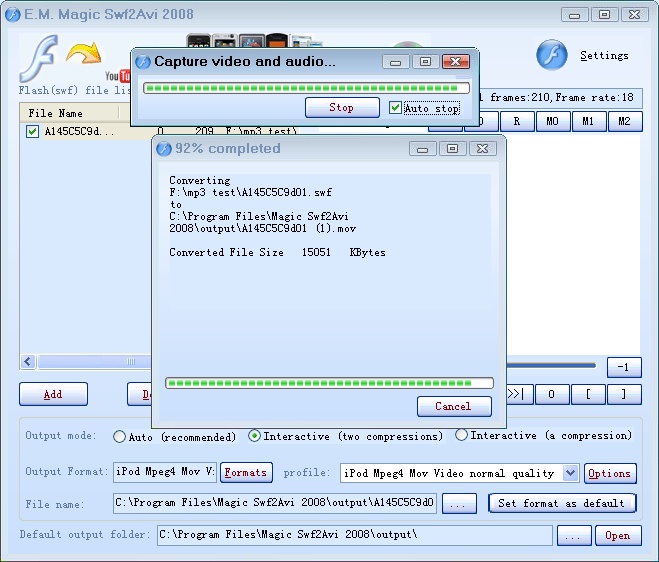Minimize the Capture video and audio dialog

(395, 62)
